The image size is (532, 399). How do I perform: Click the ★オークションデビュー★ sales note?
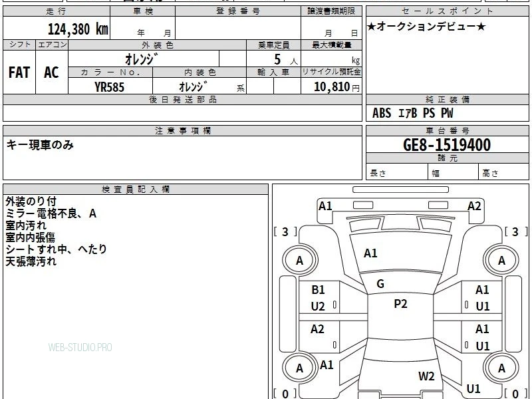pyautogui.click(x=426, y=27)
